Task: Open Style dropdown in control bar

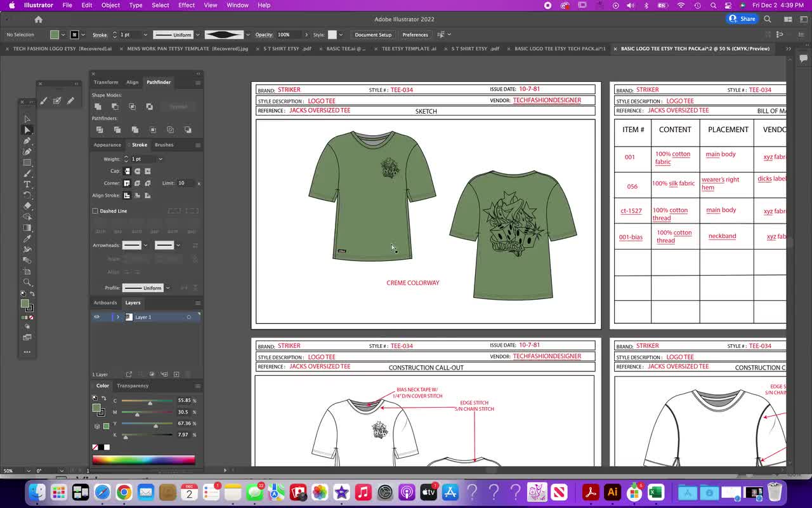Action: 341,35
